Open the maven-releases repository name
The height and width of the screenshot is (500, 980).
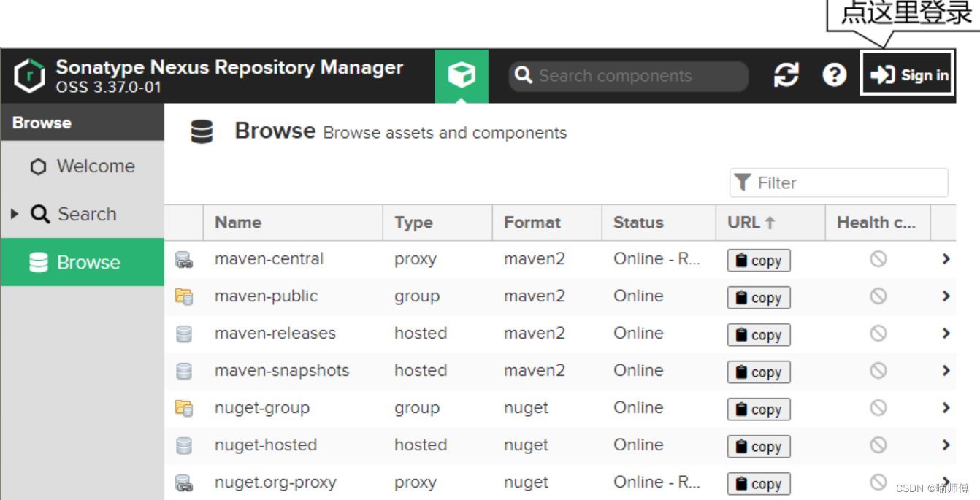(275, 334)
